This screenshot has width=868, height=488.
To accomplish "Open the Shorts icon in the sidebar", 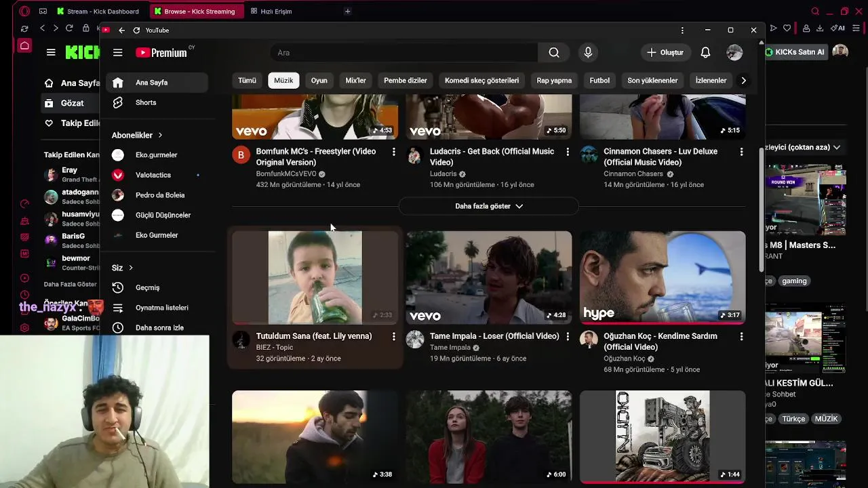I will [x=118, y=102].
